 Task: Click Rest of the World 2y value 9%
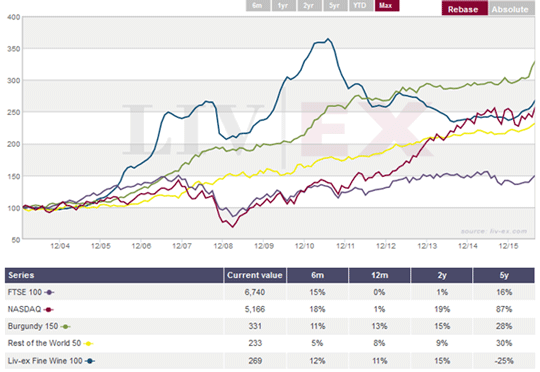click(x=442, y=343)
